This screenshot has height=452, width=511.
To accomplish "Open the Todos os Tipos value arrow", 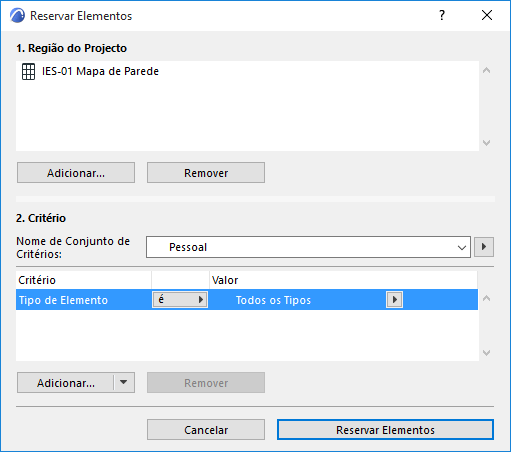I will point(395,300).
